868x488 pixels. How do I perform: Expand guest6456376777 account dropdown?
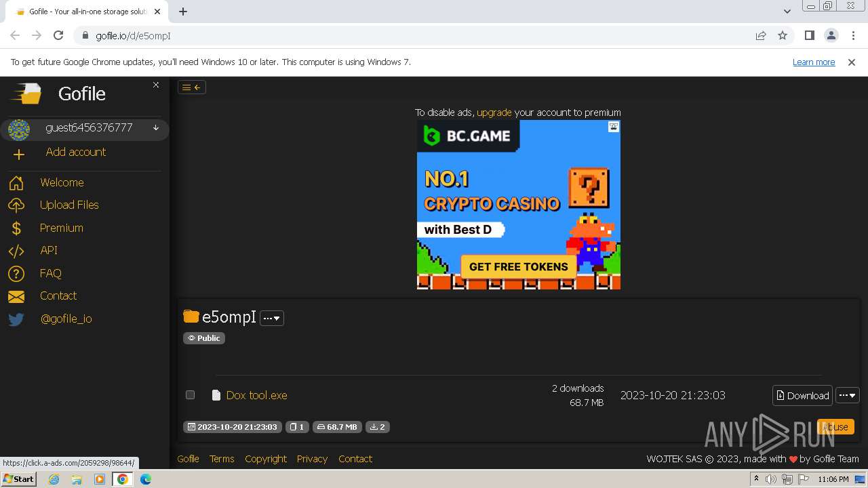click(x=156, y=127)
